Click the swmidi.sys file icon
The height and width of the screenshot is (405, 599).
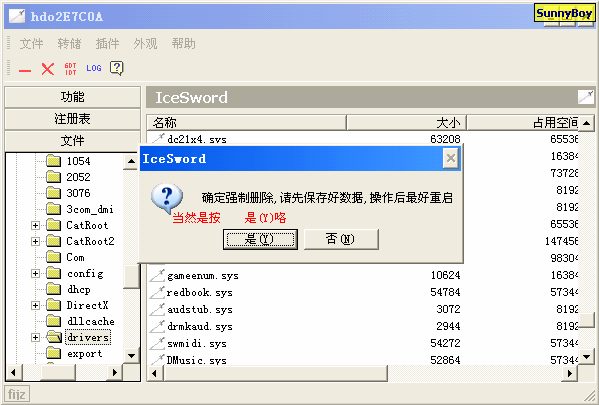pos(157,343)
